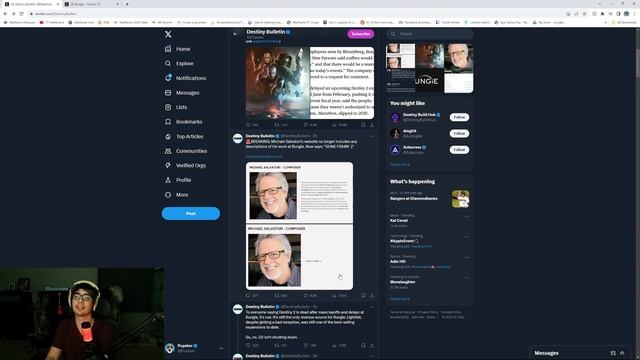Click Show more under You might like
This screenshot has width=640, height=360.
(x=400, y=164)
